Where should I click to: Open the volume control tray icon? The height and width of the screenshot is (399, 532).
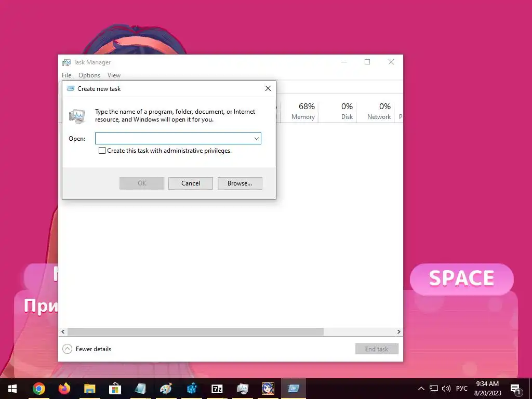446,389
